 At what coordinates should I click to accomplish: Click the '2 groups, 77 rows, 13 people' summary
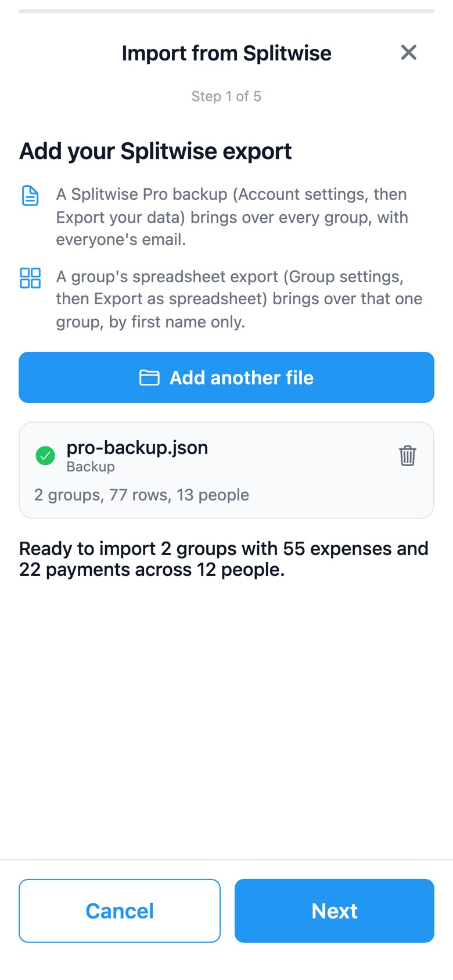click(x=142, y=495)
